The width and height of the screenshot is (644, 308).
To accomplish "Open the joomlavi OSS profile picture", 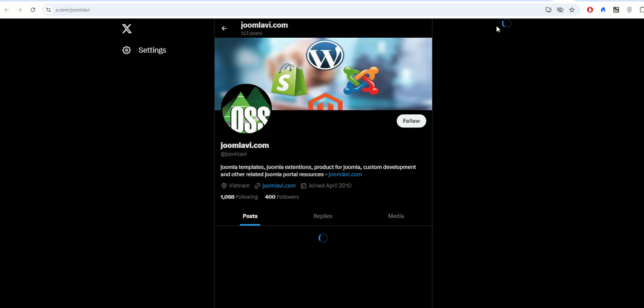I will (246, 109).
